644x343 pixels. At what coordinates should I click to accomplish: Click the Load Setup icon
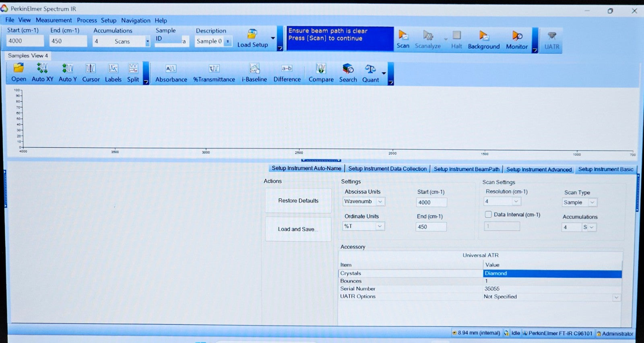[x=252, y=34]
